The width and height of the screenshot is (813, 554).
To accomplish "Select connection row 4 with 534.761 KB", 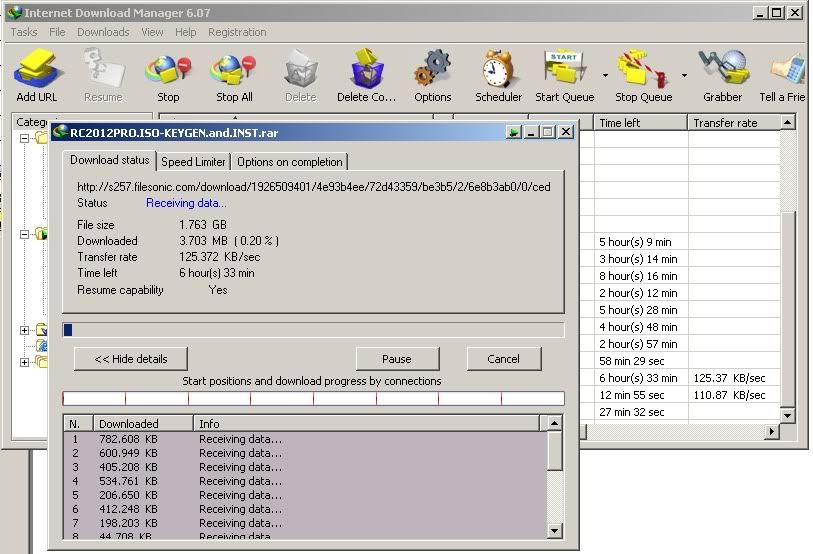I will [305, 481].
